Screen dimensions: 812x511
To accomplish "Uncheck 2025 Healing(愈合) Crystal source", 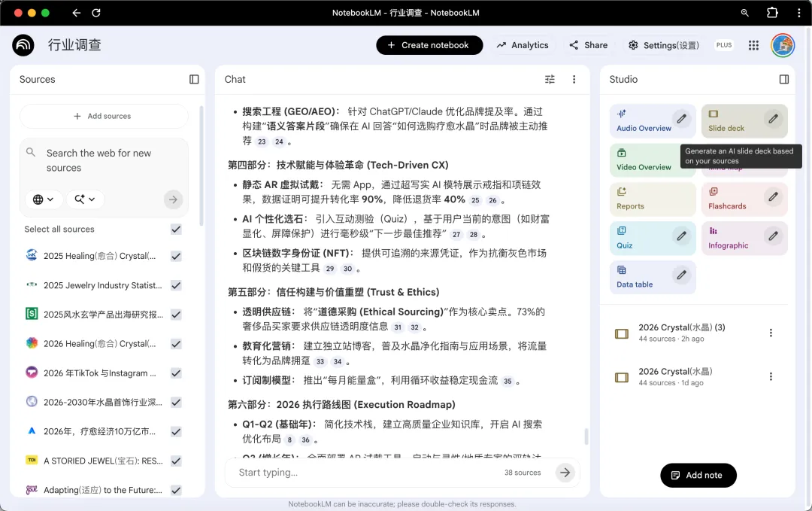I will coord(176,256).
